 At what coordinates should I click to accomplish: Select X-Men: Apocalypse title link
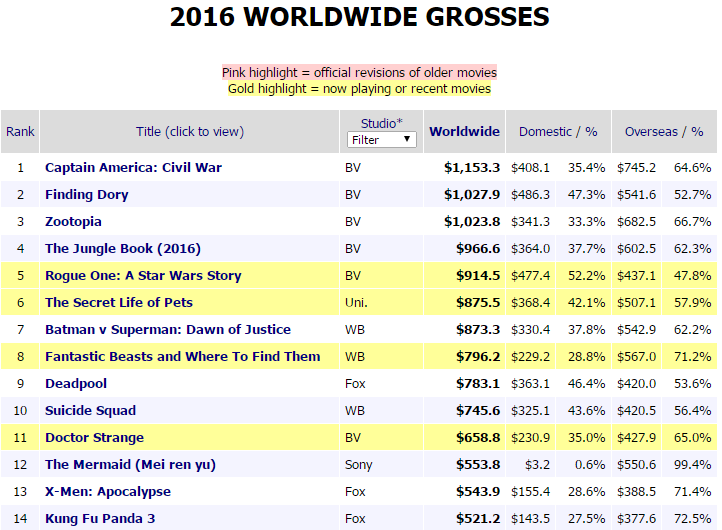[108, 491]
